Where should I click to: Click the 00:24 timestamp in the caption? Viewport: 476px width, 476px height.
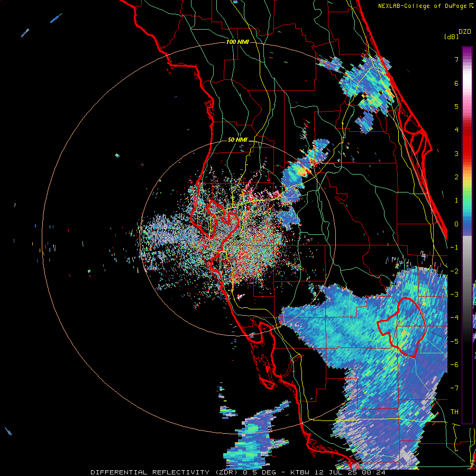(374, 472)
